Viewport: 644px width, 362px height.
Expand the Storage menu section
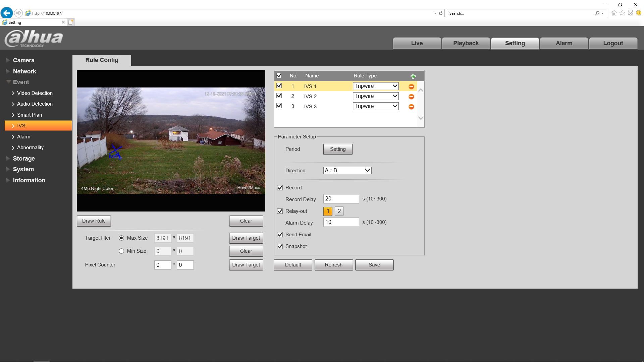point(24,159)
